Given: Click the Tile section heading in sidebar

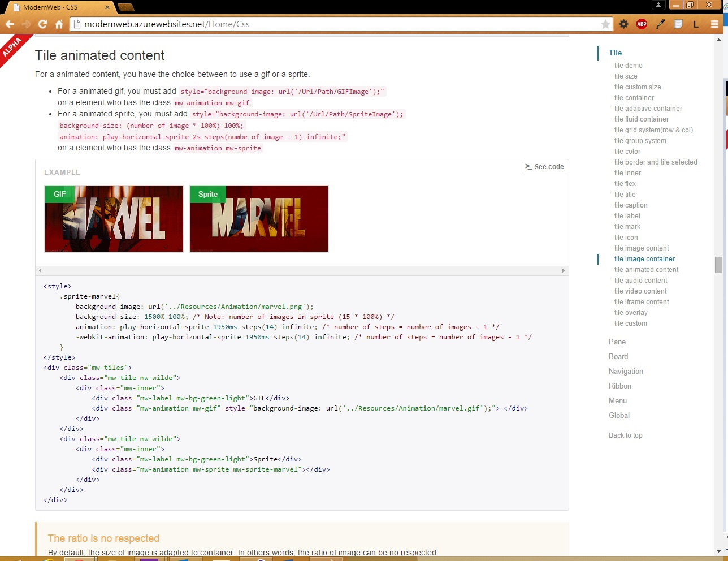Looking at the screenshot, I should (615, 53).
